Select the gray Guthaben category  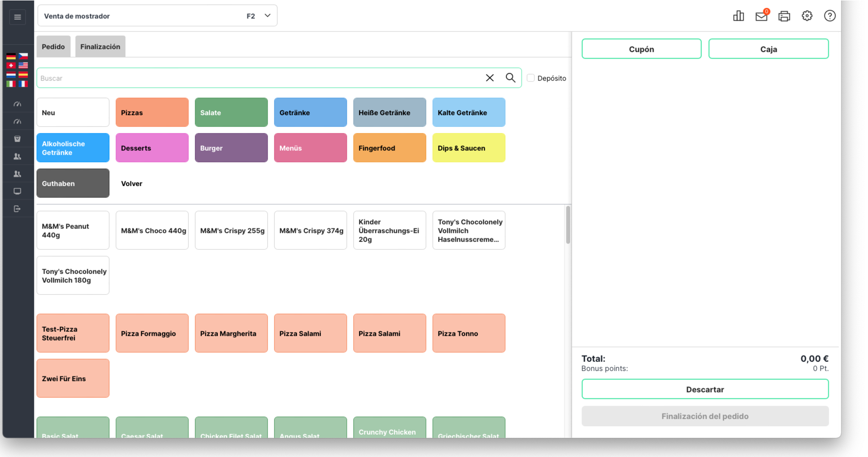73,183
